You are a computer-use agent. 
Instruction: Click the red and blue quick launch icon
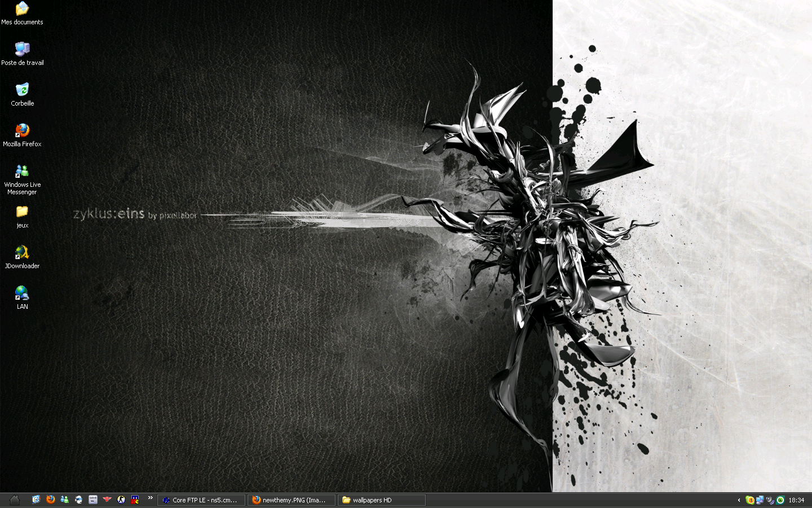point(135,500)
